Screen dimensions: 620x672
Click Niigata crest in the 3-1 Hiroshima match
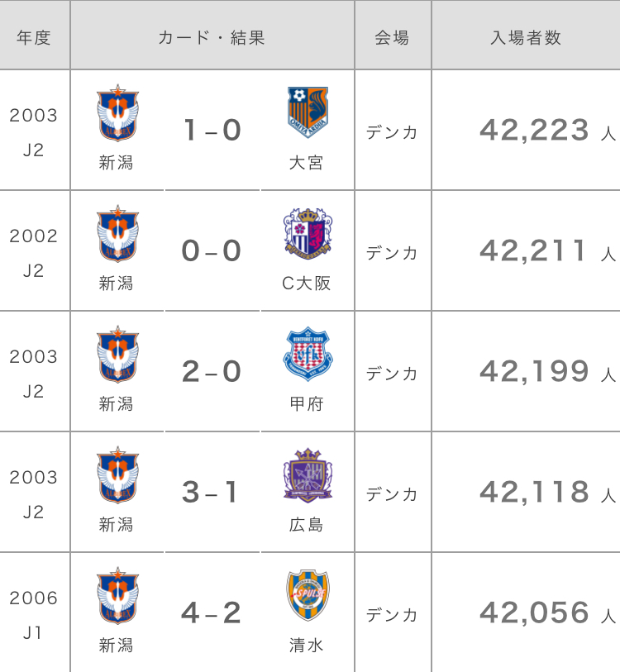pyautogui.click(x=118, y=474)
